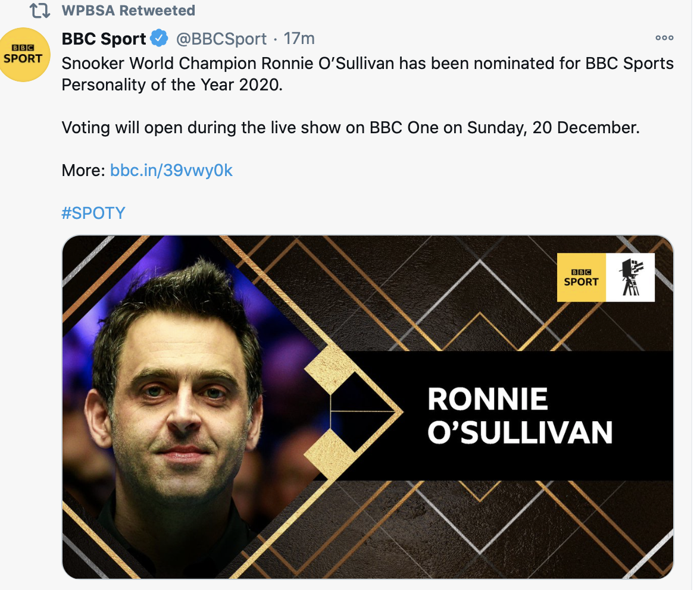This screenshot has width=700, height=590.
Task: Click the 17m tweet timestamp
Action: tap(299, 39)
